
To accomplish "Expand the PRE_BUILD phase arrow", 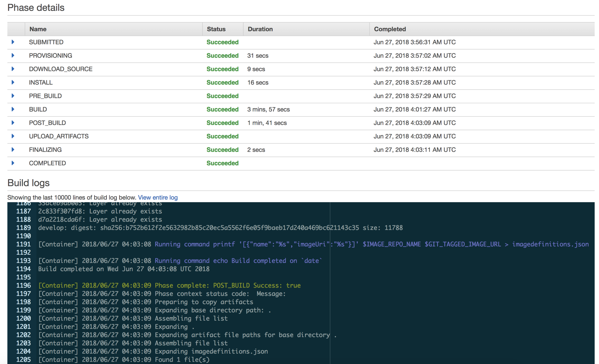I will pos(13,96).
